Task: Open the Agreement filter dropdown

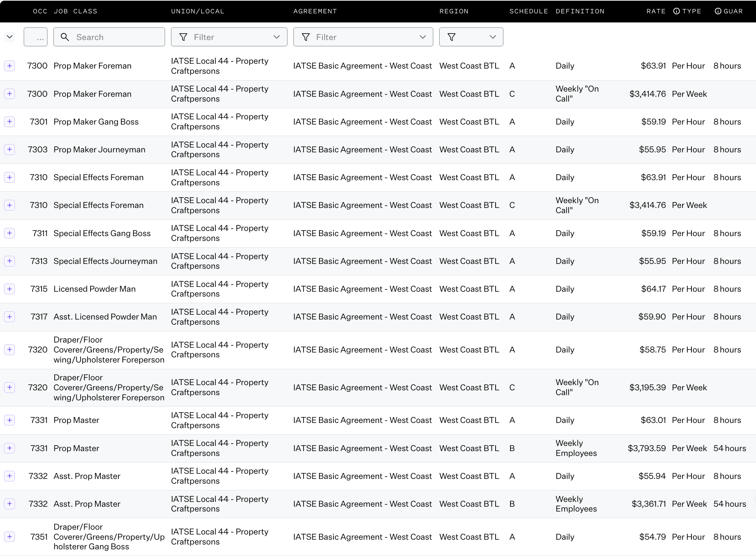Action: (363, 37)
